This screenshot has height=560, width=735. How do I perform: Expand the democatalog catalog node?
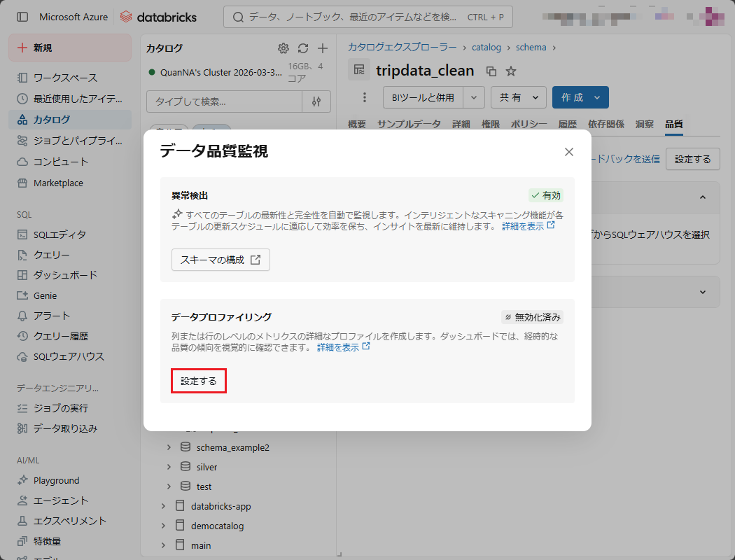[163, 526]
